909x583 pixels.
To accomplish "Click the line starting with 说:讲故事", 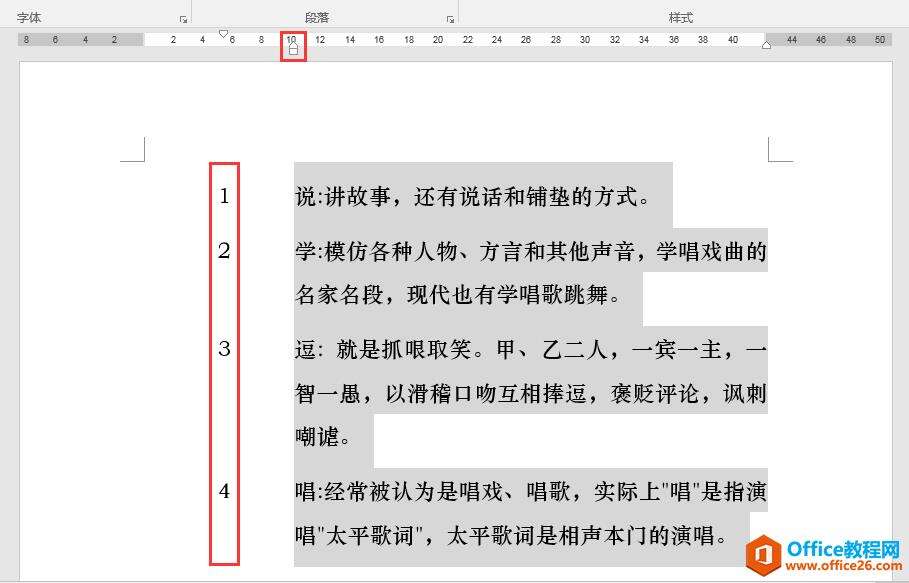I will [x=473, y=196].
